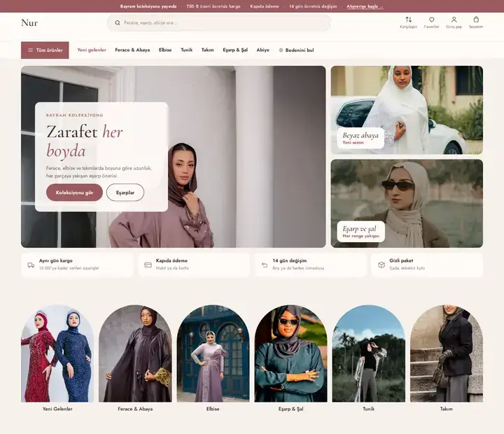Click Bayram koleksiyonu yayında banner text
This screenshot has width=504, height=434.
148,6
